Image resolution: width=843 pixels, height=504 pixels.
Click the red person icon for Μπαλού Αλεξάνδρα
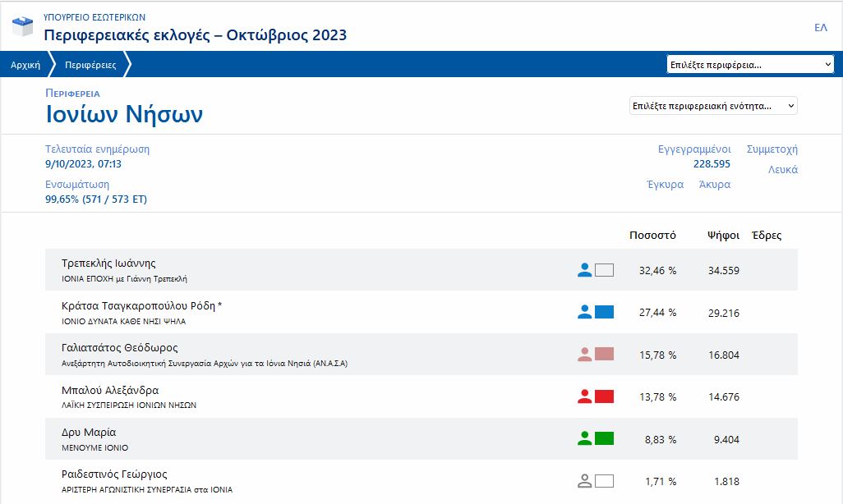(x=584, y=396)
